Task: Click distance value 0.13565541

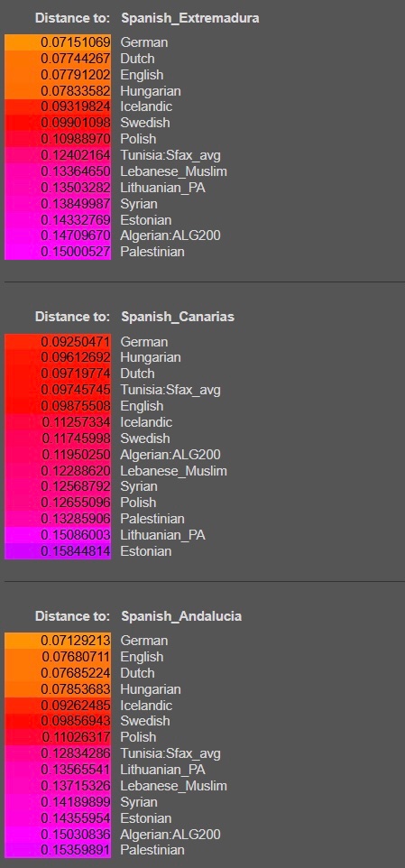Action: point(77,770)
